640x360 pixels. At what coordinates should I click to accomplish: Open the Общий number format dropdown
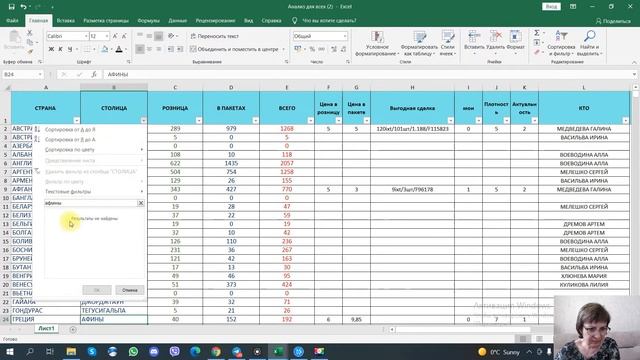[345, 36]
